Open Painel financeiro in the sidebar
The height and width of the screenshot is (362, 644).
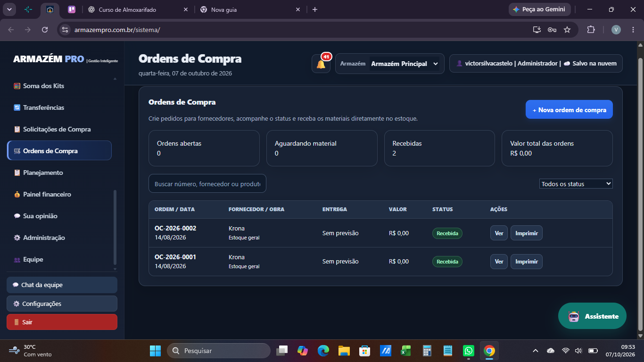tap(59, 194)
